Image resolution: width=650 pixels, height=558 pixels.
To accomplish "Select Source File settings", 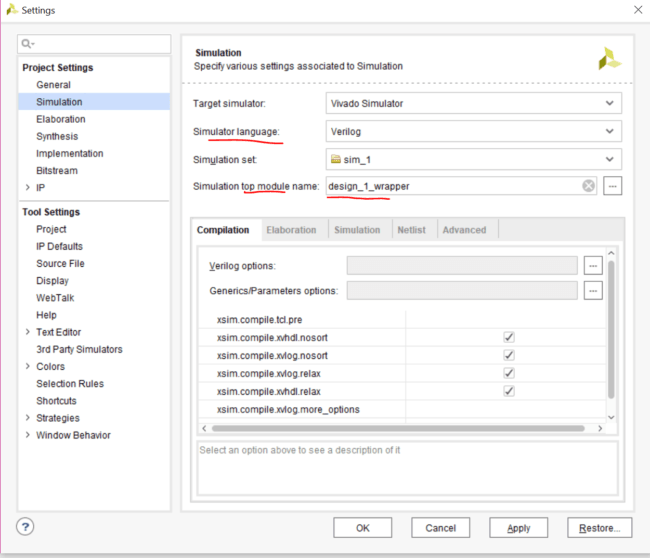I will [61, 263].
